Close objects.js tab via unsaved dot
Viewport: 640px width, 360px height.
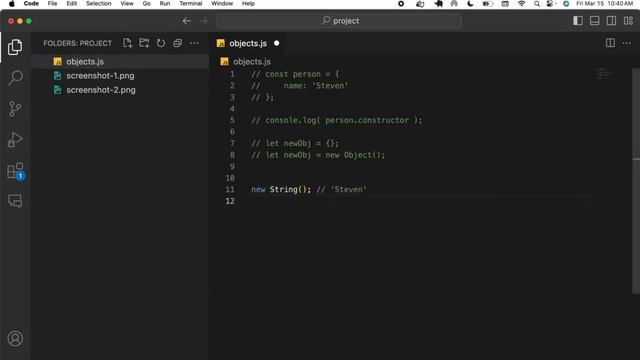[x=277, y=43]
